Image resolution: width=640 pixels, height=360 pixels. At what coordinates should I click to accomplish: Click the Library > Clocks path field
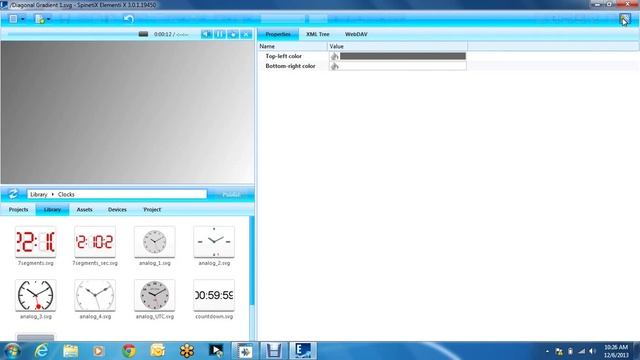click(x=117, y=194)
